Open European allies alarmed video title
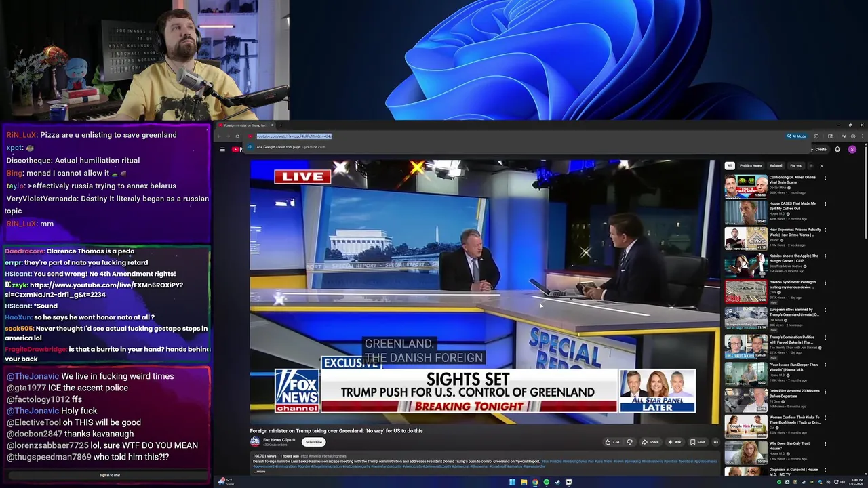The width and height of the screenshot is (868, 488). pyautogui.click(x=794, y=312)
